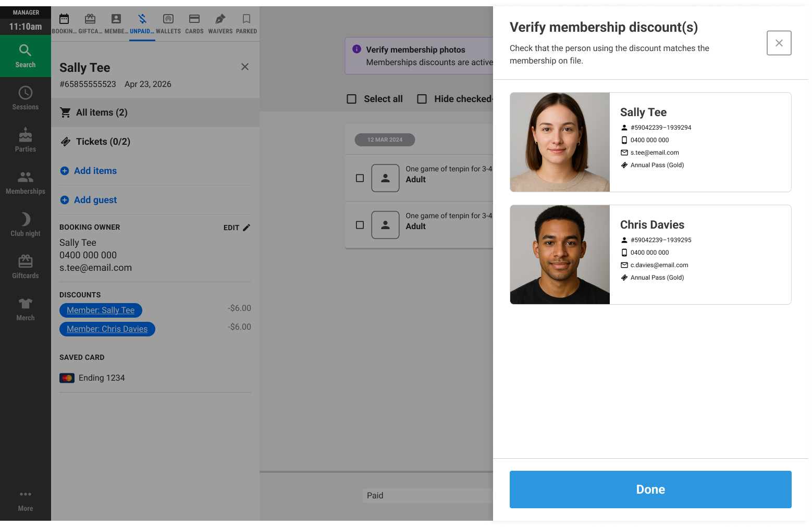Click the Member: Chris Davies discount link
812x527 pixels.
pyautogui.click(x=107, y=329)
